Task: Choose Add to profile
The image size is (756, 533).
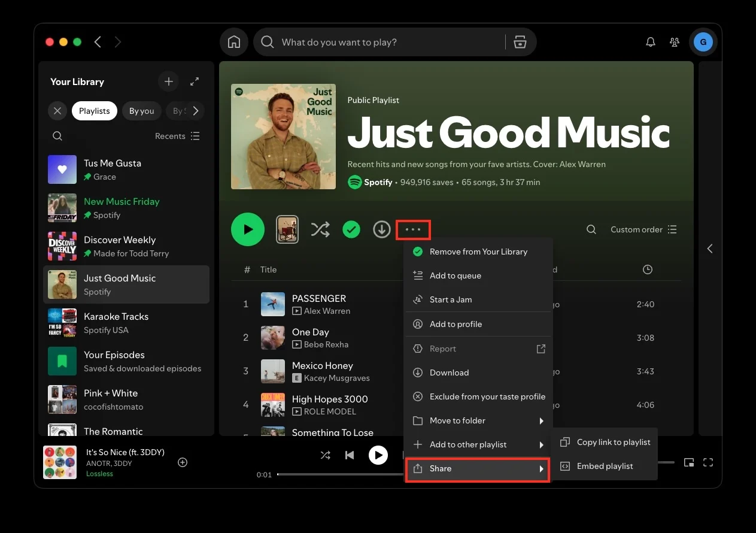Action: (478, 324)
